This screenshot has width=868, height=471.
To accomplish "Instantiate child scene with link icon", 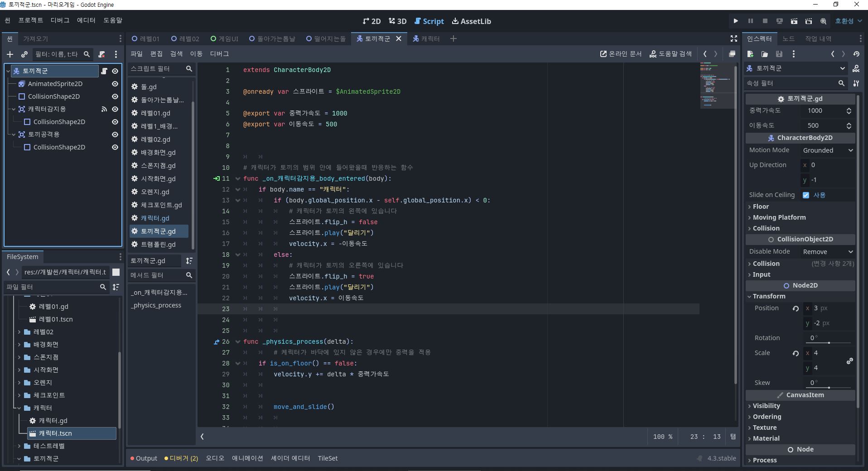I will point(24,54).
